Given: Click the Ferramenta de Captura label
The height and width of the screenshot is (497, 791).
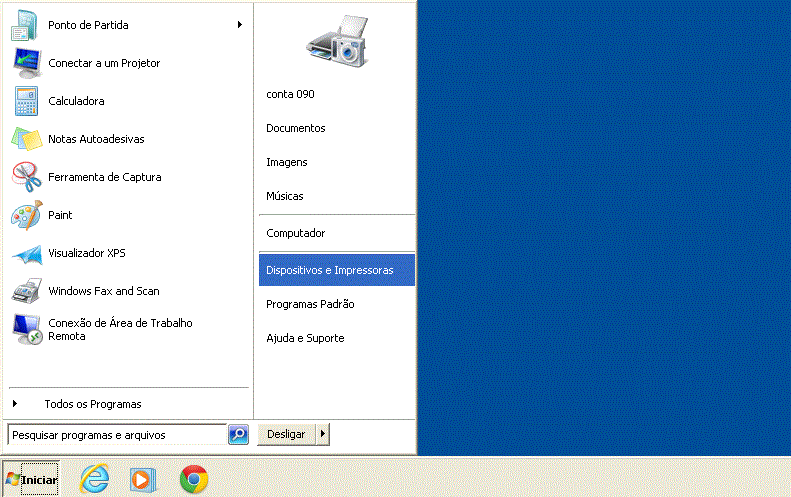Looking at the screenshot, I should click(x=105, y=177).
